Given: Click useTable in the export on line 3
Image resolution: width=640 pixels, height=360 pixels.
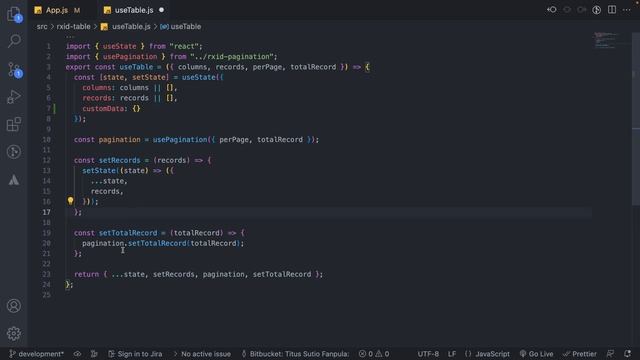Looking at the screenshot, I should pyautogui.click(x=136, y=67).
